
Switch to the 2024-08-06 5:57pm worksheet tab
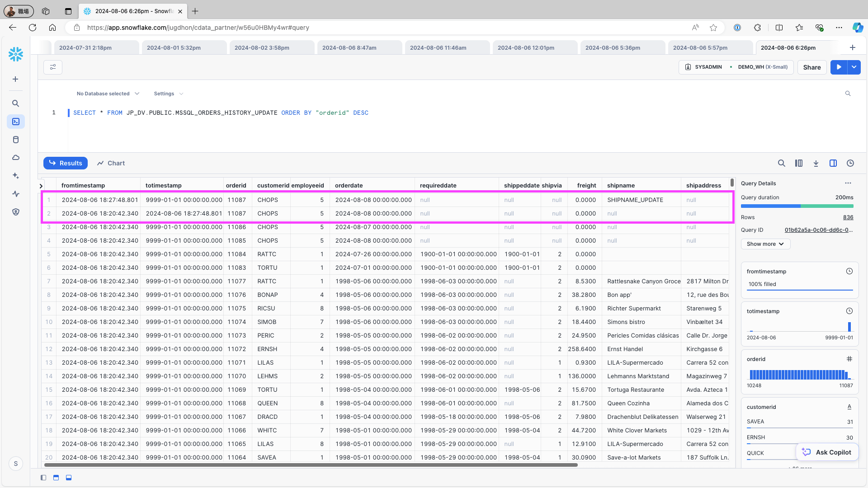point(700,47)
